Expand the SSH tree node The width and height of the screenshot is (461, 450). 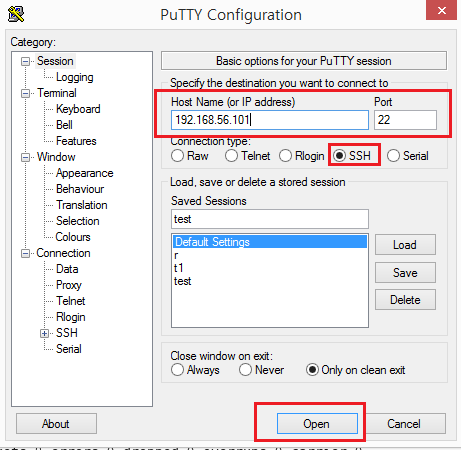point(44,333)
